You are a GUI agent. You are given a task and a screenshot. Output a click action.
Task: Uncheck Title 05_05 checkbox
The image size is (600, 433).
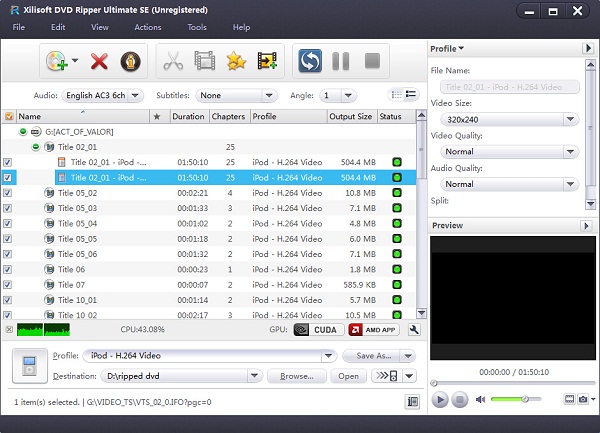pyautogui.click(x=7, y=239)
